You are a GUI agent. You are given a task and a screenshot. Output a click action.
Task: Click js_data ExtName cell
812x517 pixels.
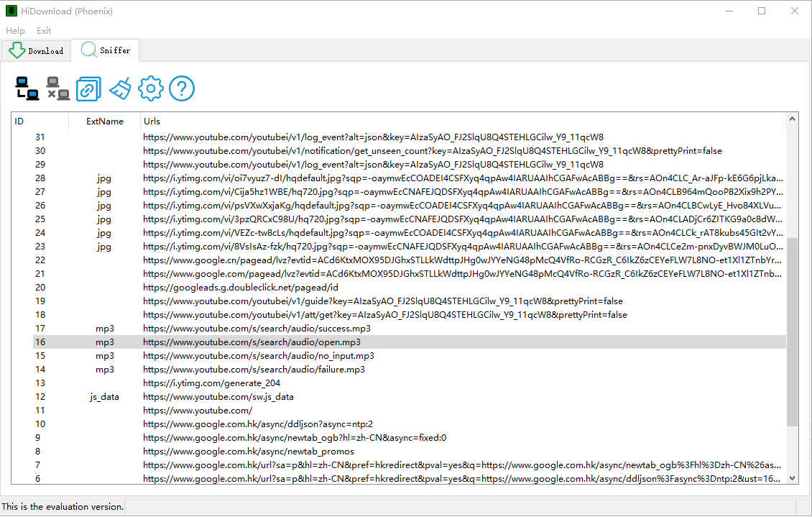[104, 397]
